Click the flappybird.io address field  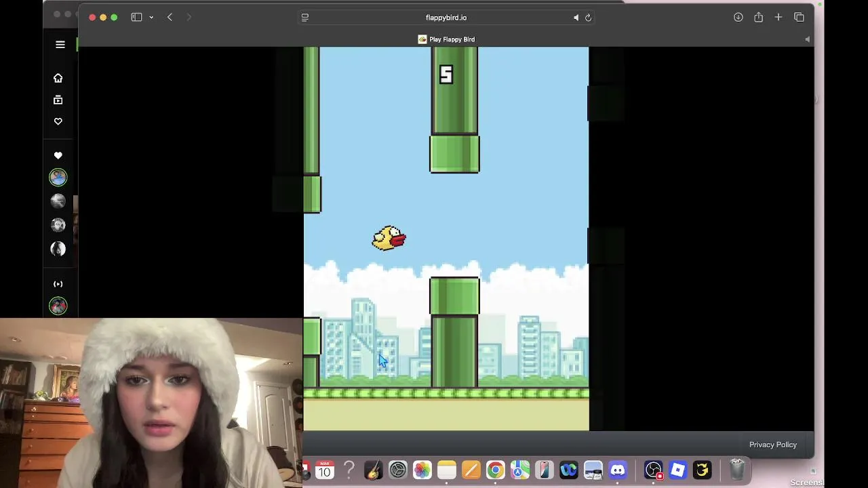(x=446, y=18)
